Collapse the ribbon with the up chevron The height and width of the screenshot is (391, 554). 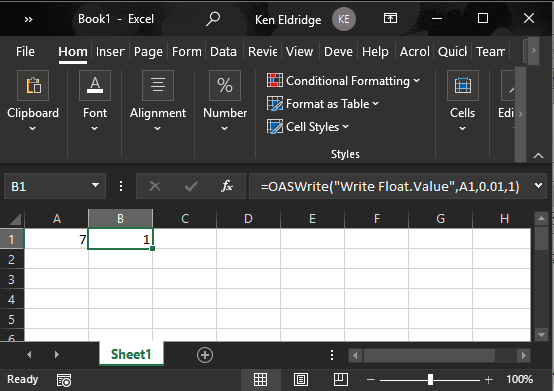(538, 155)
